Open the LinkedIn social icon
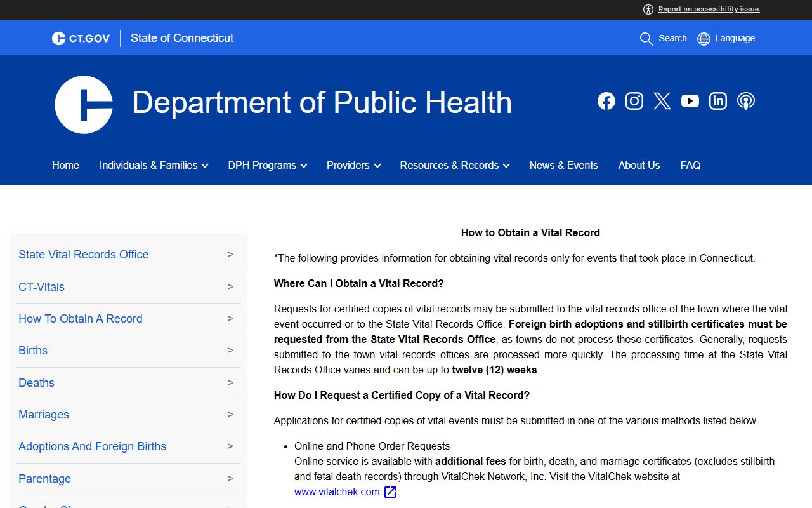812x508 pixels. pos(718,101)
